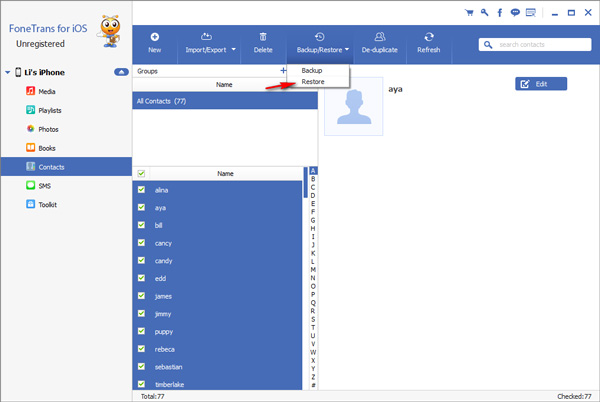Jump to letter S in alphabet index

pyautogui.click(x=313, y=319)
